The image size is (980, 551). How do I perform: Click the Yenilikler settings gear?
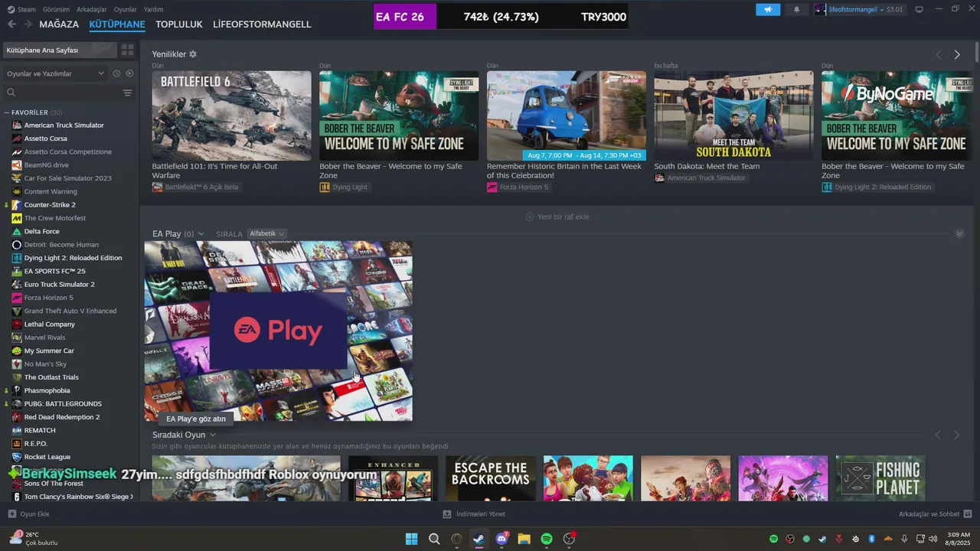point(193,54)
